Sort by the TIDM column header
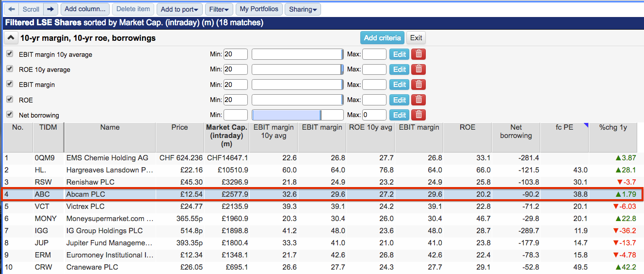The height and width of the screenshot is (274, 644). tap(48, 137)
